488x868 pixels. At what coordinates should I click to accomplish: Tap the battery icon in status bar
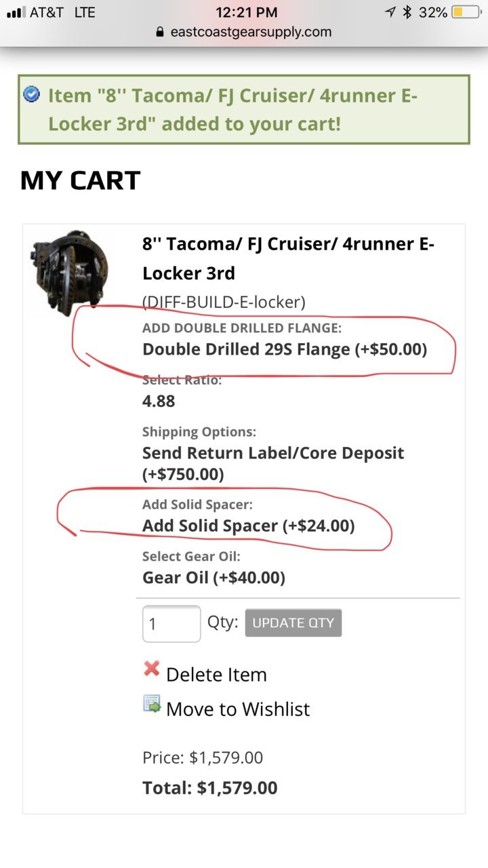(x=466, y=12)
